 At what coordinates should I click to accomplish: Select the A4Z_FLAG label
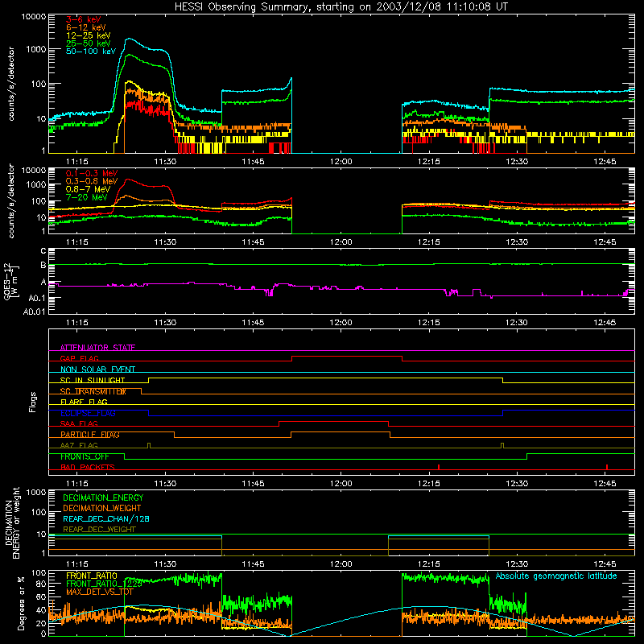pos(79,445)
